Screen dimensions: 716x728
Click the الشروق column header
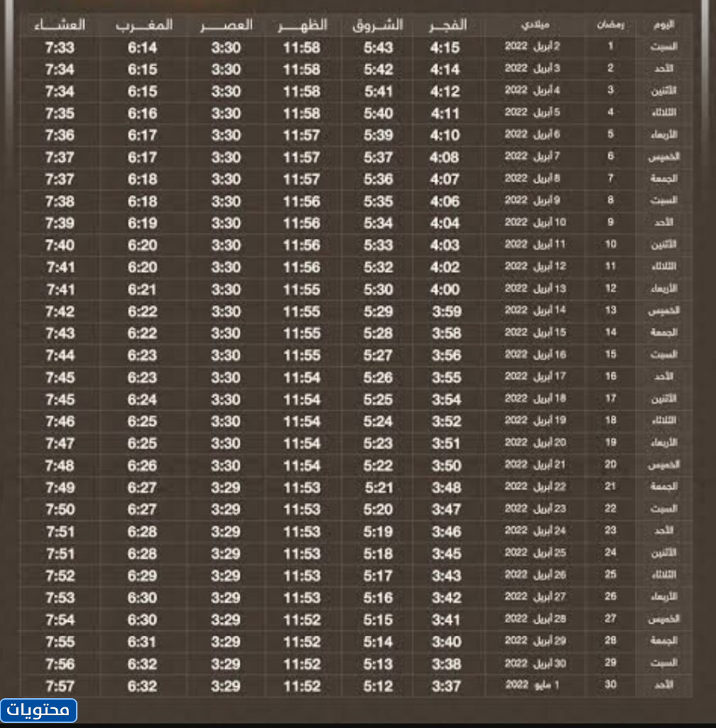(378, 25)
